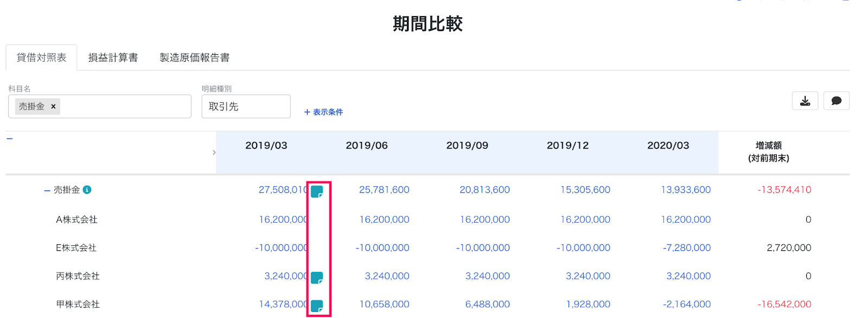Screen dimensions: 868x318
Task: Open the 売掛金 amount 25,781,600
Action: click(x=384, y=190)
